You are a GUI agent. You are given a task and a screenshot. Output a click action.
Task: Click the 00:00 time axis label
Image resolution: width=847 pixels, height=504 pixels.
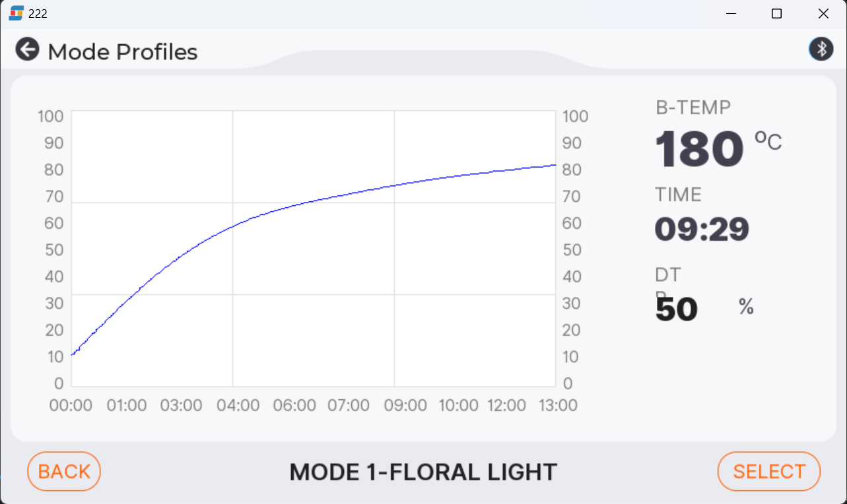tap(71, 405)
